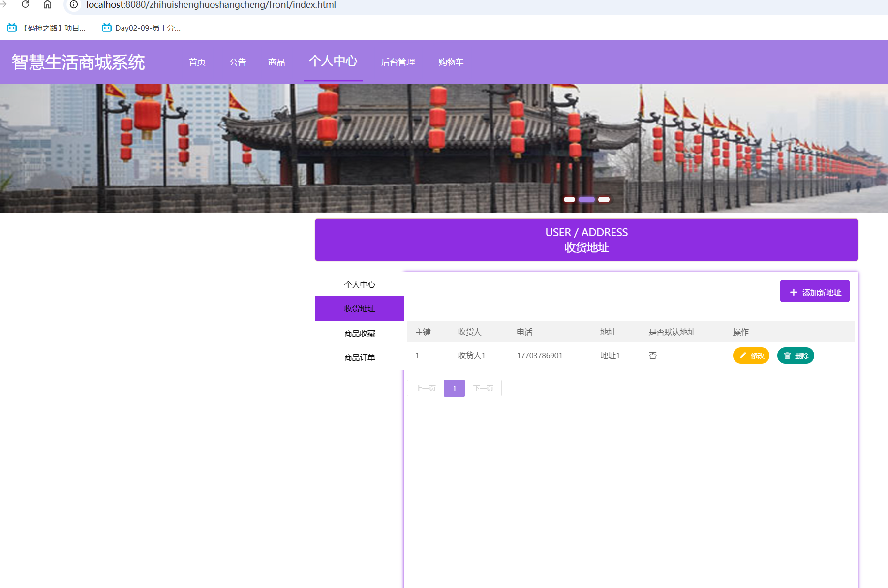
Task: Select the 地址1 table cell
Action: tap(610, 355)
